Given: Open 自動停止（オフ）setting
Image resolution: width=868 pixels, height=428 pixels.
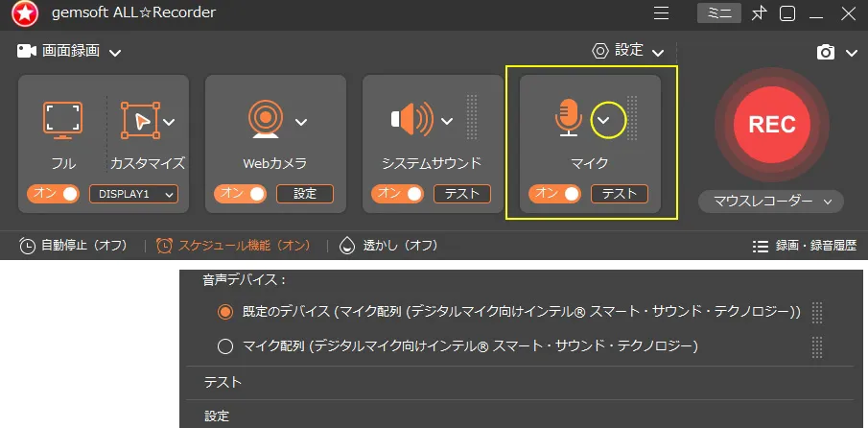Looking at the screenshot, I should click(x=84, y=246).
